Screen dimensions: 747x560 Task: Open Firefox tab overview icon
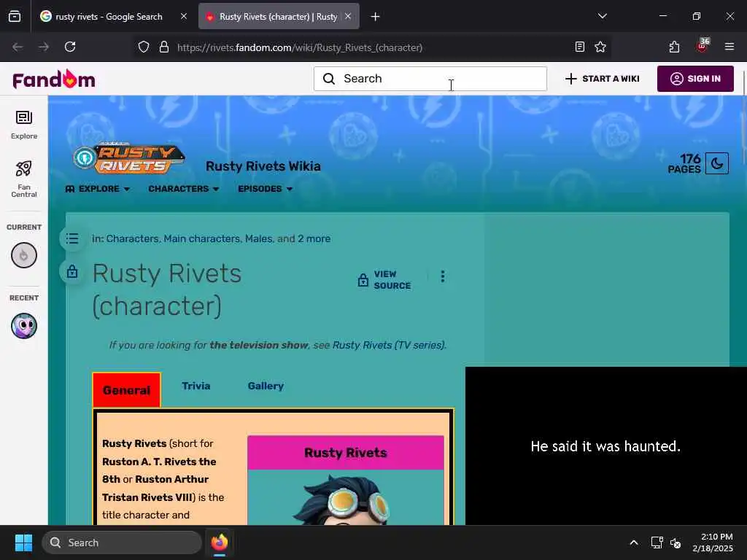15,17
